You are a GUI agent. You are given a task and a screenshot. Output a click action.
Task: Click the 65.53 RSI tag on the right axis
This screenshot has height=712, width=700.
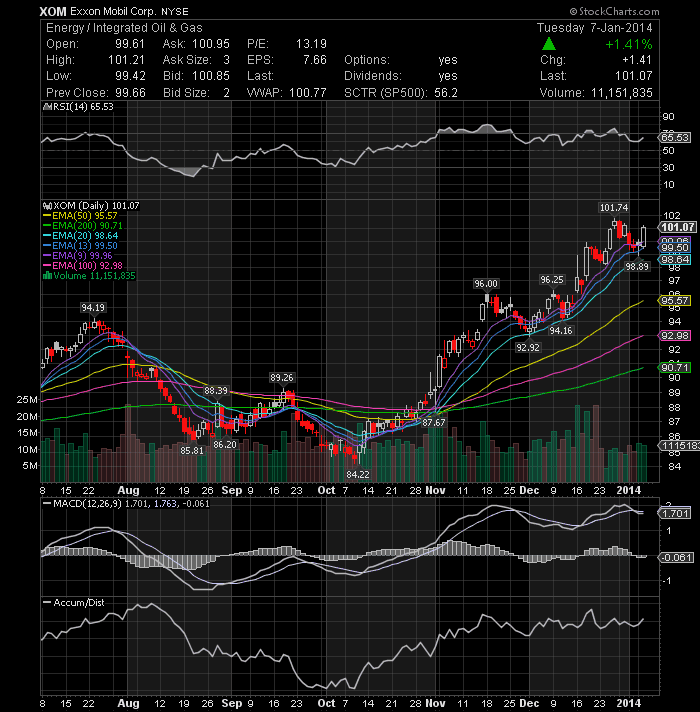coord(675,138)
